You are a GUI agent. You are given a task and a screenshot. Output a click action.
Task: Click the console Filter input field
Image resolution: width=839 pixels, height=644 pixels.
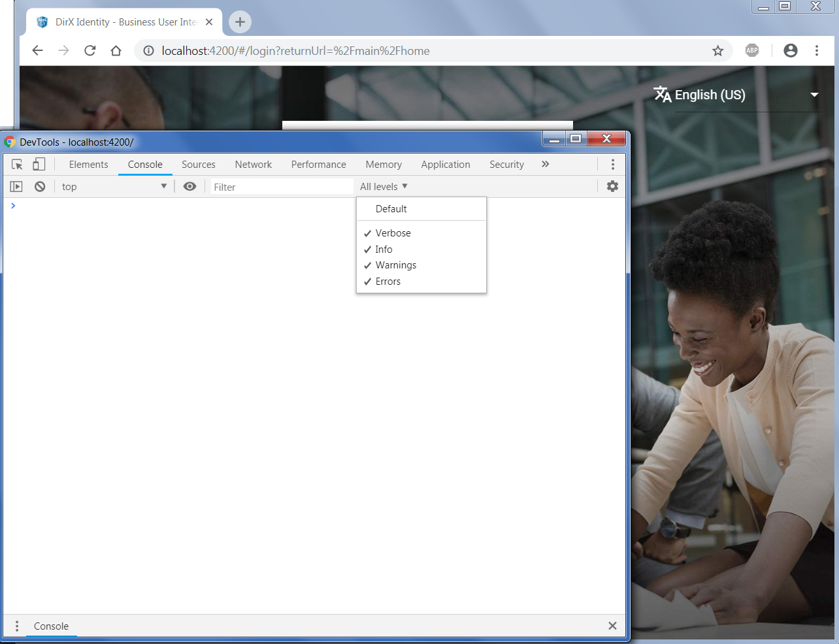pyautogui.click(x=281, y=187)
